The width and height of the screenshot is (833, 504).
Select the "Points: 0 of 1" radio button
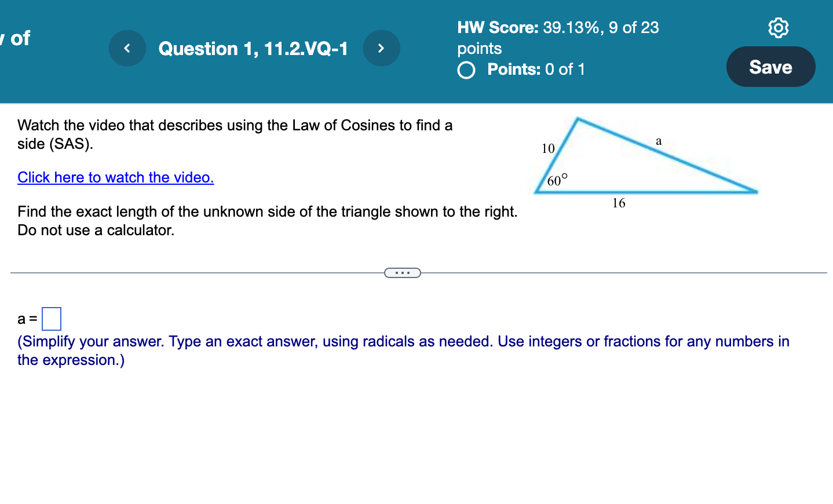click(466, 70)
